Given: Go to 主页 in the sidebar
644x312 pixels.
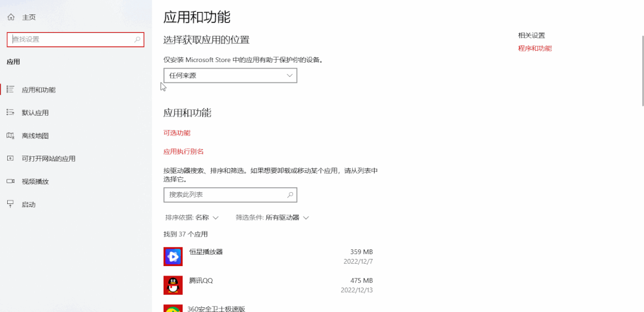Looking at the screenshot, I should (29, 17).
